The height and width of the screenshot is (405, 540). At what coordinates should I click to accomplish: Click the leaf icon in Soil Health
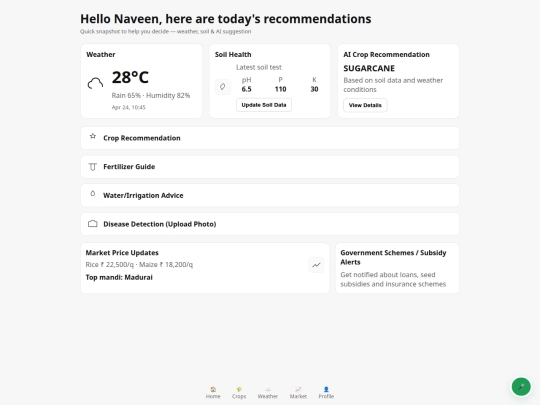coord(223,86)
